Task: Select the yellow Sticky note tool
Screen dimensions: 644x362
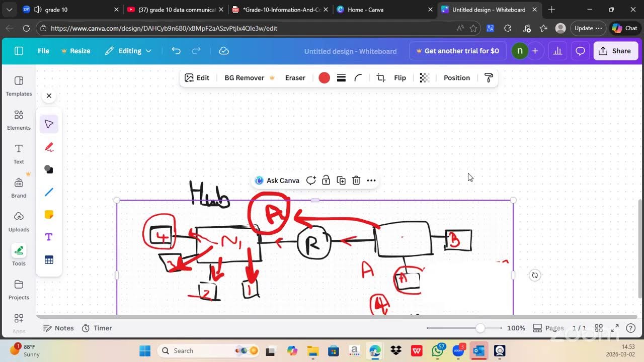Action: (x=49, y=215)
